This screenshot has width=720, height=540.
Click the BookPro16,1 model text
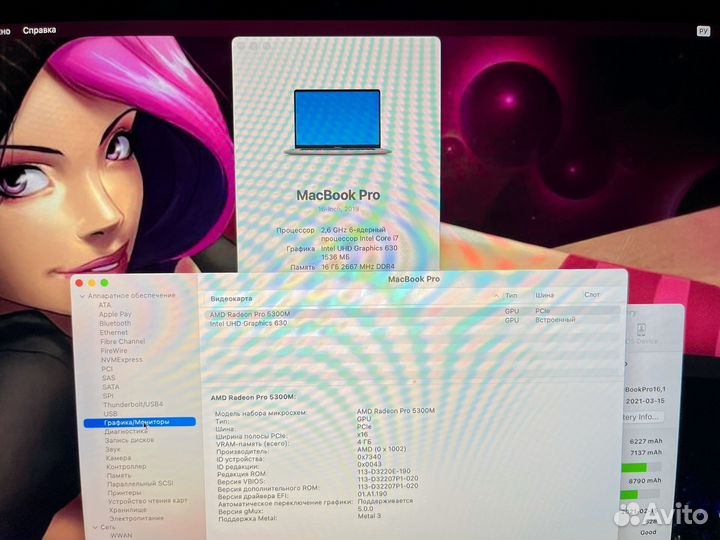646,389
